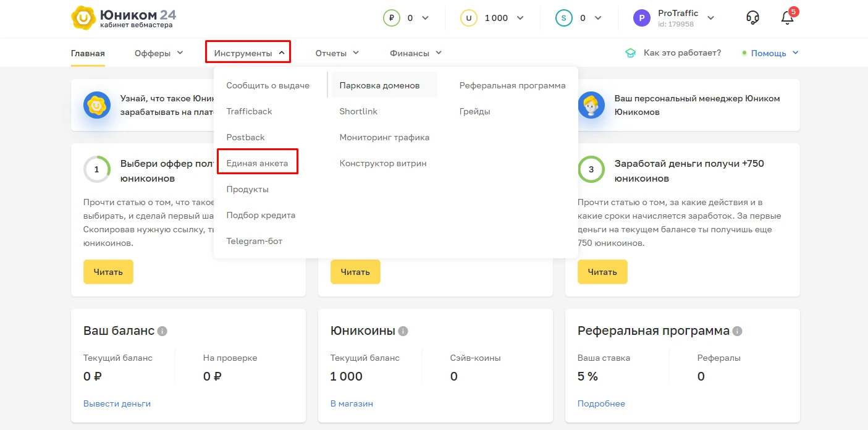This screenshot has height=430, width=868.
Task: Open the Инструменты menu
Action: (x=243, y=53)
